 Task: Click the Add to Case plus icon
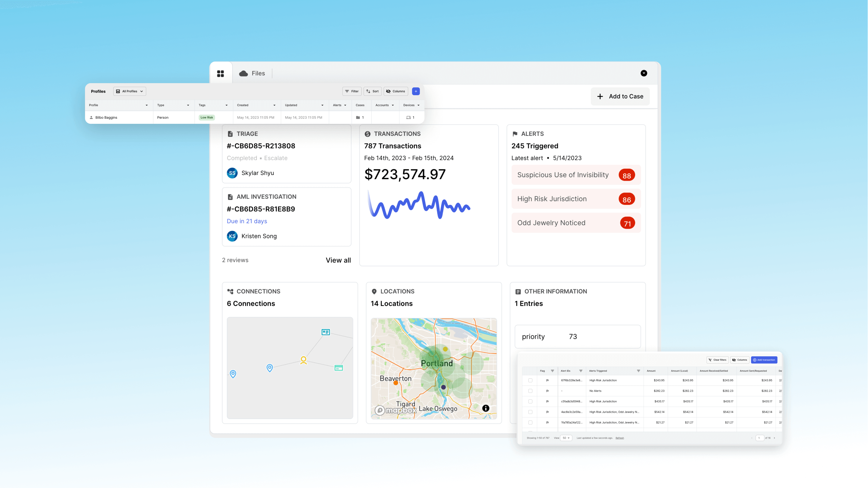600,96
